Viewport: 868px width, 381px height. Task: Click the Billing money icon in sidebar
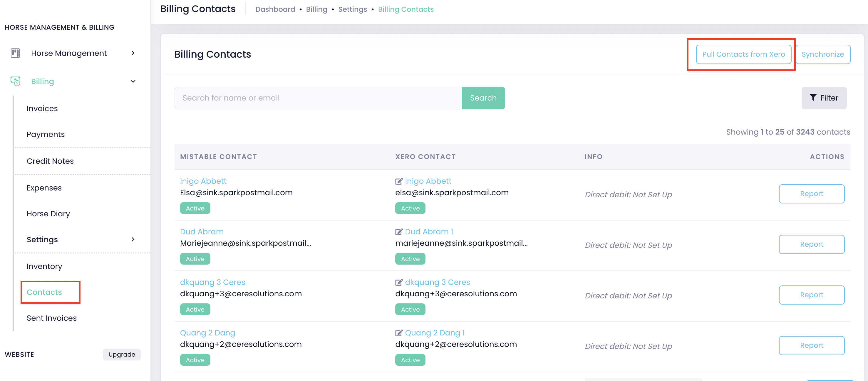click(15, 81)
